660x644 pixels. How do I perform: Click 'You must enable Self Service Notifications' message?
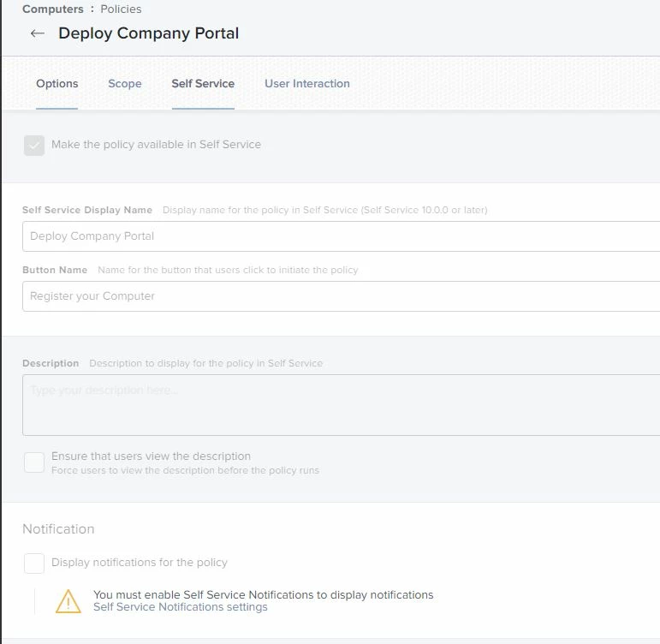click(263, 594)
